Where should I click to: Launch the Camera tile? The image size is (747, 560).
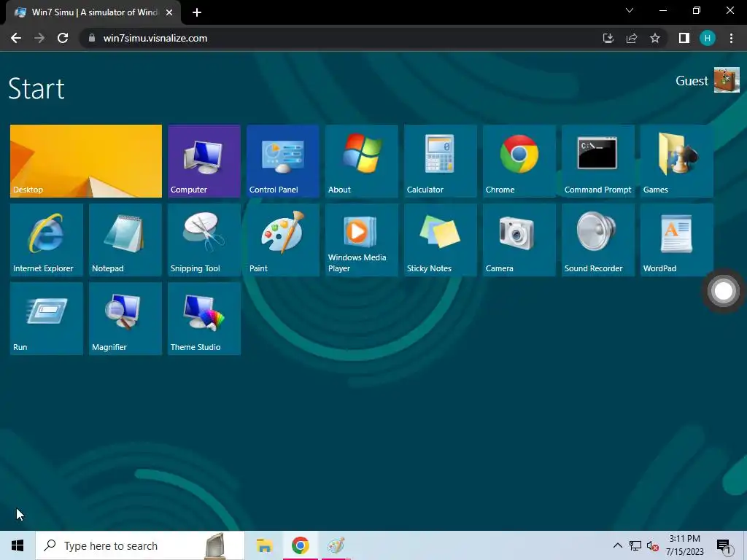(519, 240)
